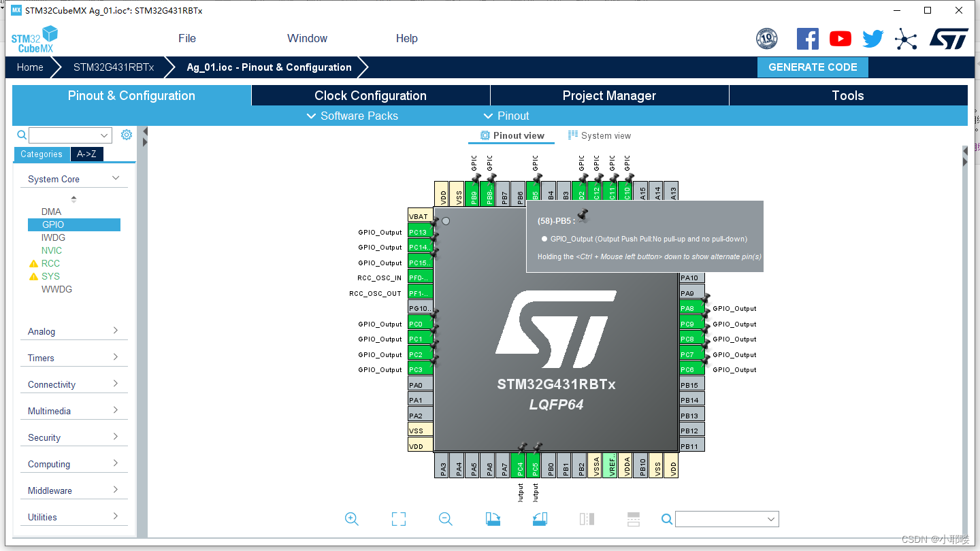This screenshot has width=980, height=551.
Task: Click the RCC_OSC_OUT pin label
Action: [375, 293]
